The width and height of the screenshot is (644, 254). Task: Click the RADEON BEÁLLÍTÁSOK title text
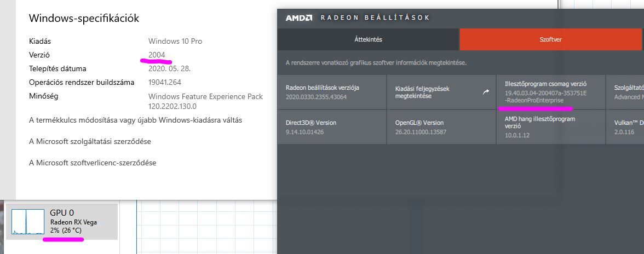[375, 18]
